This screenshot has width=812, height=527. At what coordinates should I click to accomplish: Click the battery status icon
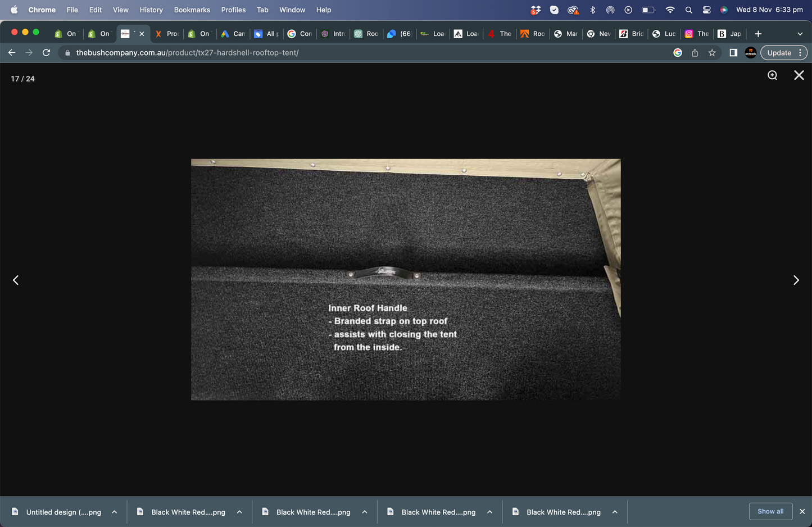tap(648, 10)
